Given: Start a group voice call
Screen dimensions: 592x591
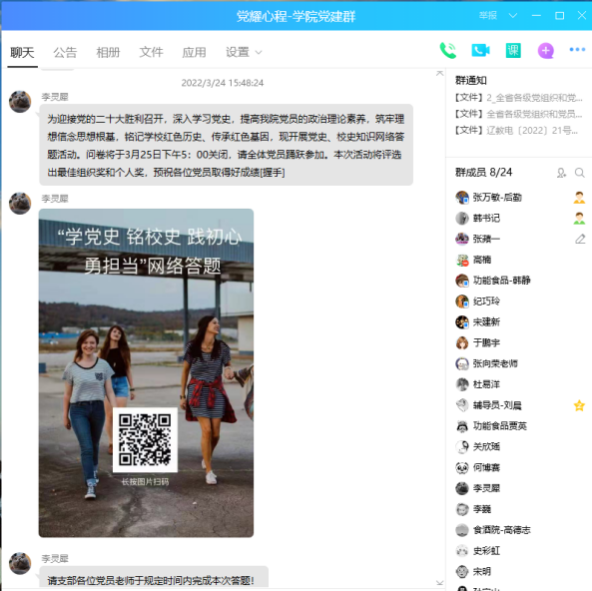Looking at the screenshot, I should point(448,51).
